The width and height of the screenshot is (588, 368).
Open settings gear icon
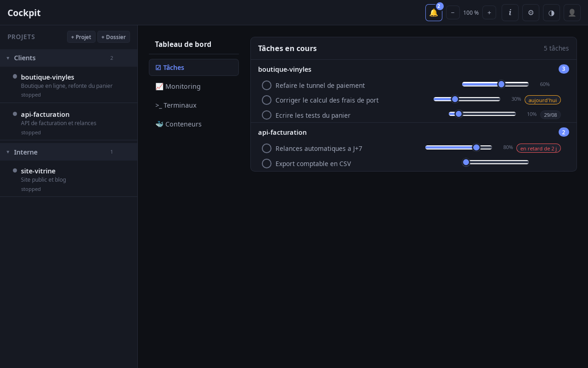[531, 13]
